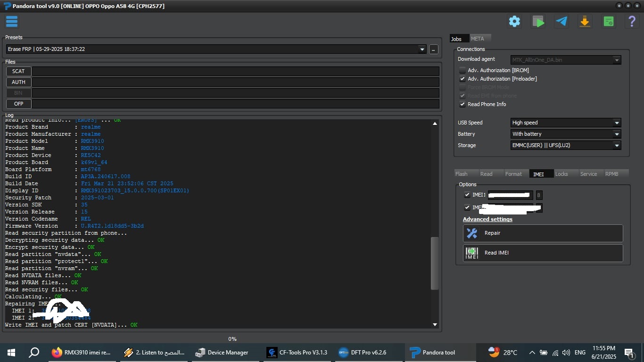Image resolution: width=644 pixels, height=362 pixels.
Task: Open the volume speaker tray icon
Action: 566,353
